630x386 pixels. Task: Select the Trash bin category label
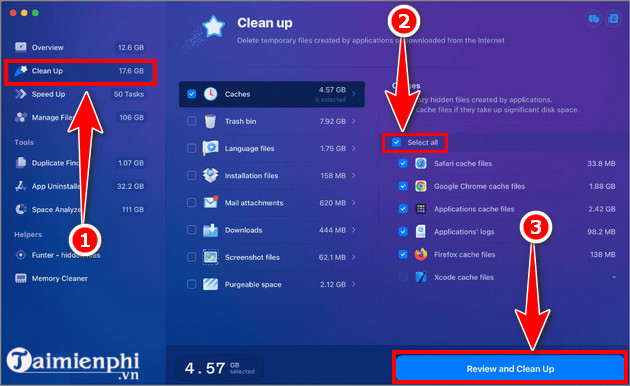pyautogui.click(x=240, y=121)
